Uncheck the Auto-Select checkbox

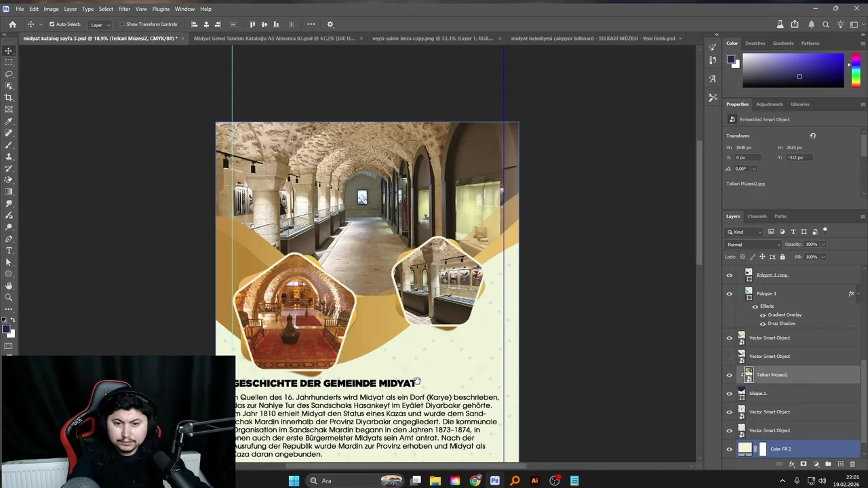52,24
